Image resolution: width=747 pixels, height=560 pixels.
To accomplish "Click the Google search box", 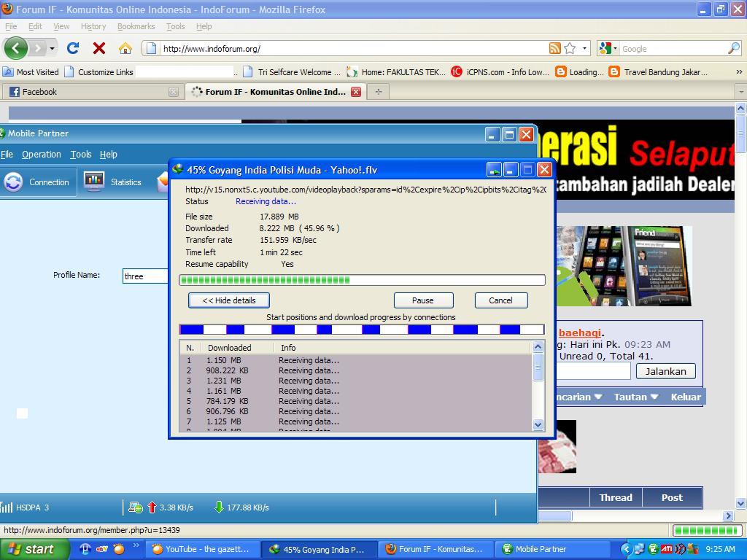I will coord(673,48).
